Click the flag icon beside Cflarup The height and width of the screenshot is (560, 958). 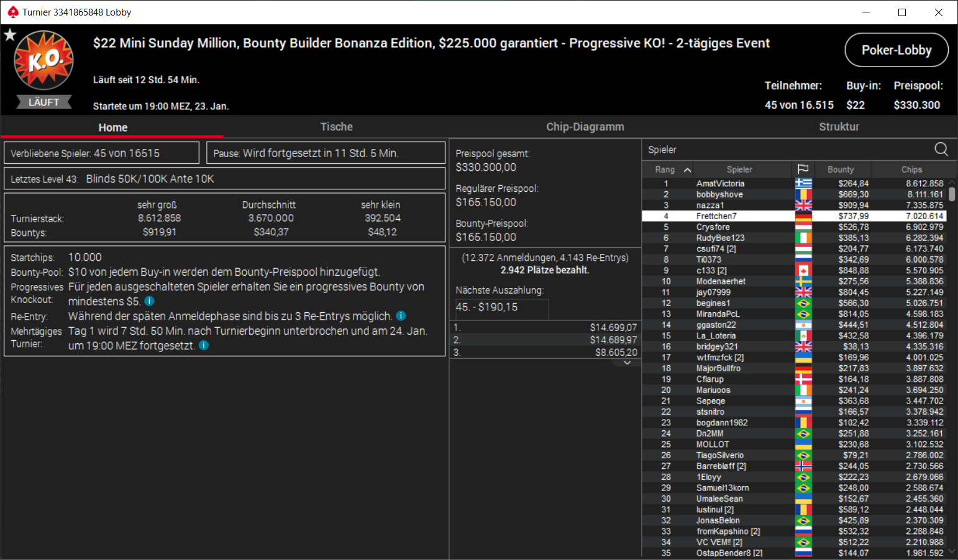tap(803, 379)
